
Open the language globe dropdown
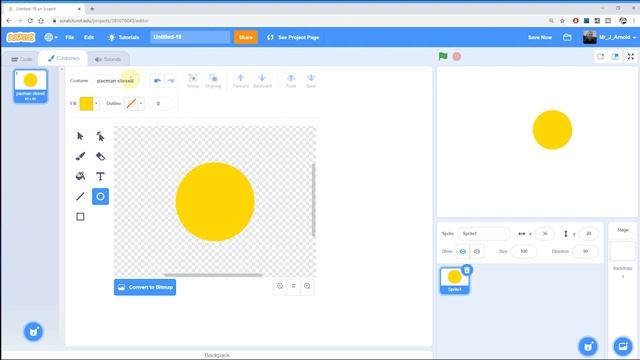[x=51, y=37]
